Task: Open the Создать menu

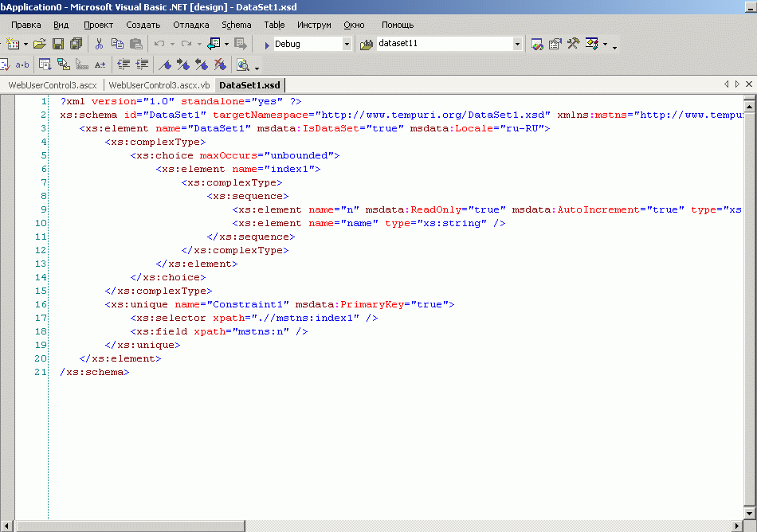Action: coord(143,25)
